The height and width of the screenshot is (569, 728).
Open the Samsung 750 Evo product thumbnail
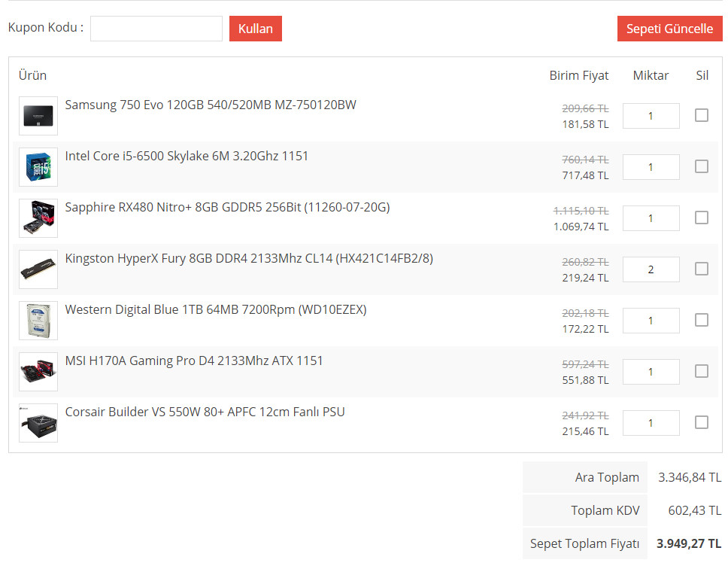click(x=38, y=116)
